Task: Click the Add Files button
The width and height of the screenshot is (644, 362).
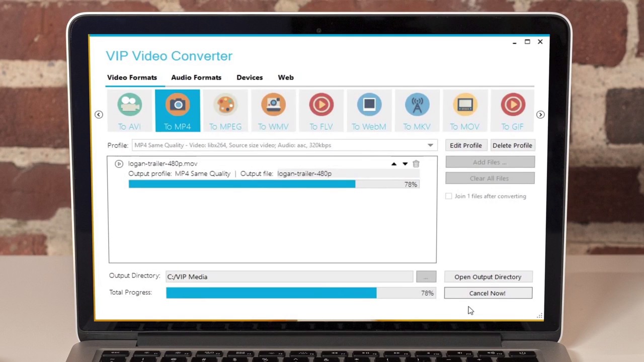Action: pos(490,162)
